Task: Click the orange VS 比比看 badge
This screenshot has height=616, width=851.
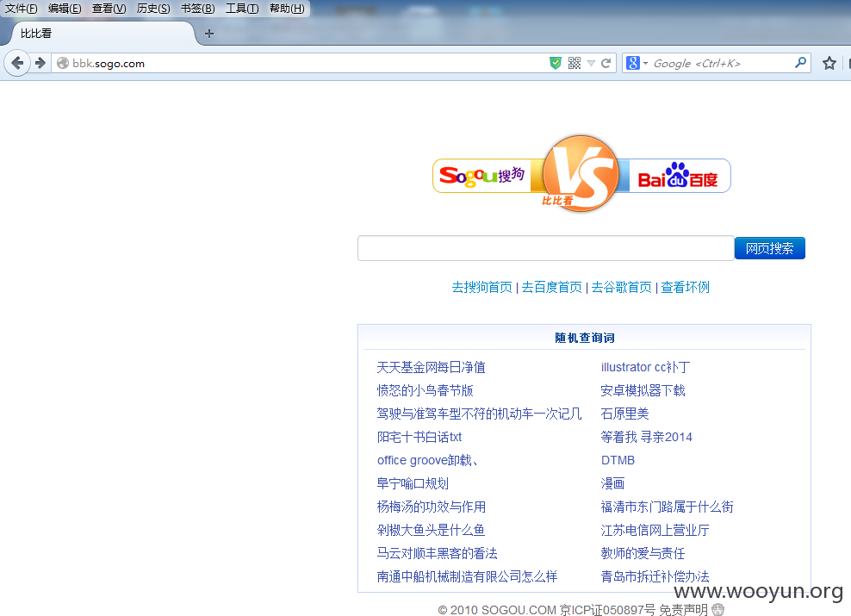Action: (581, 173)
